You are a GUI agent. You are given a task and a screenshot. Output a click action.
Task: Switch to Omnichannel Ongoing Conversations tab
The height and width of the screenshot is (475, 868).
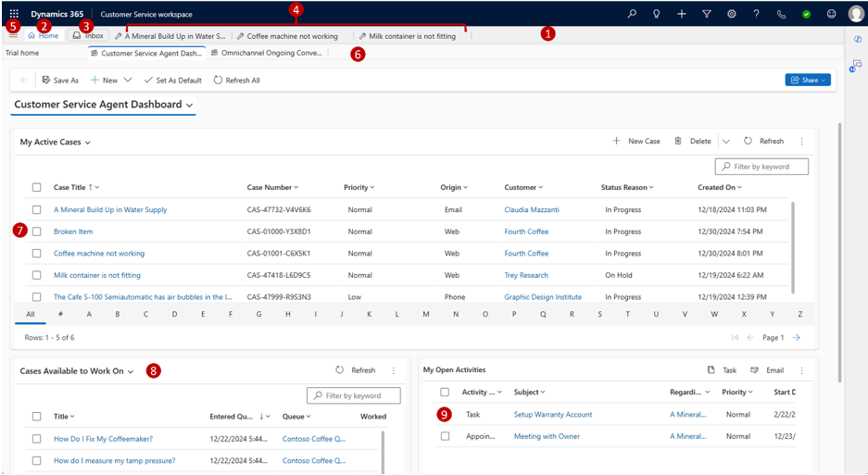(267, 53)
